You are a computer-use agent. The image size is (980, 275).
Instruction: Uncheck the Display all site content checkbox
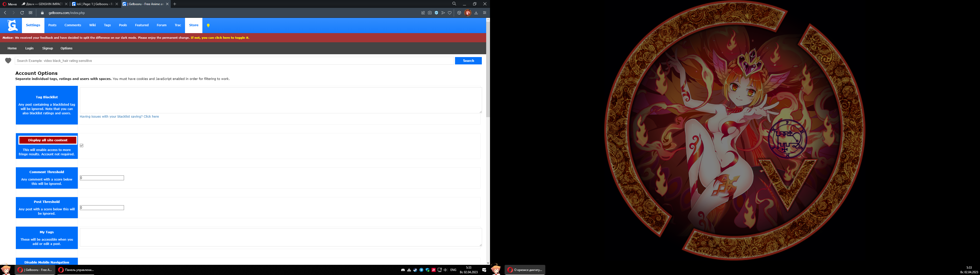click(x=82, y=145)
